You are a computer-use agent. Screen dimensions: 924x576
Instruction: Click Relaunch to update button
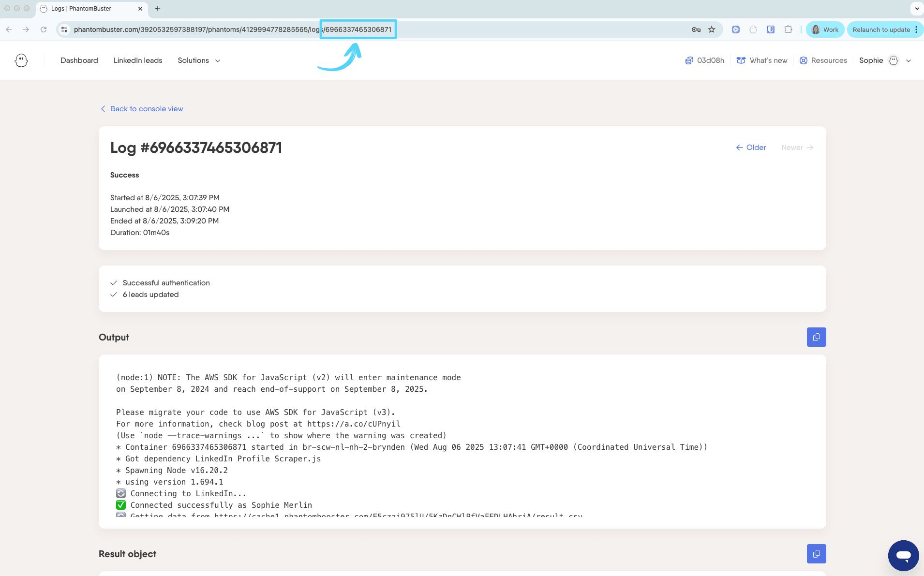tap(881, 30)
